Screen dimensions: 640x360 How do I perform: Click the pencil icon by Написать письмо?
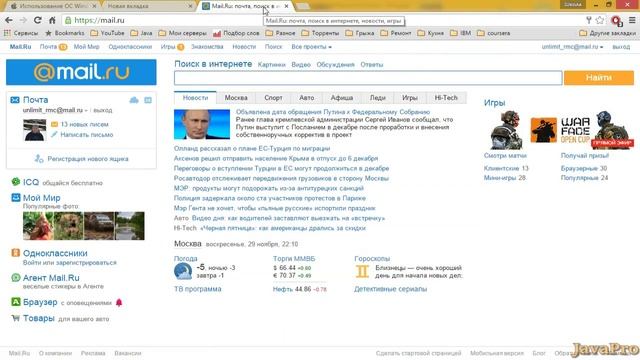(54, 134)
